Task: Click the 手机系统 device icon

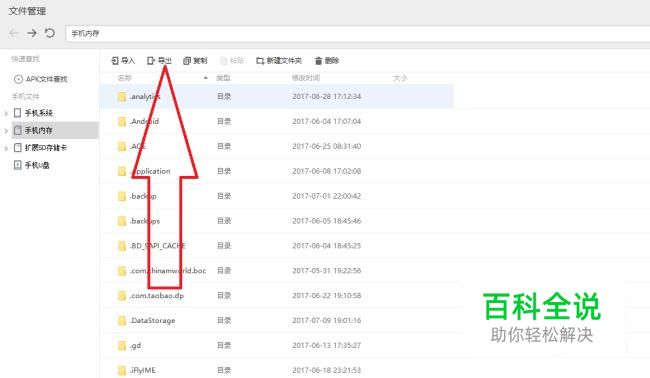Action: (17, 113)
